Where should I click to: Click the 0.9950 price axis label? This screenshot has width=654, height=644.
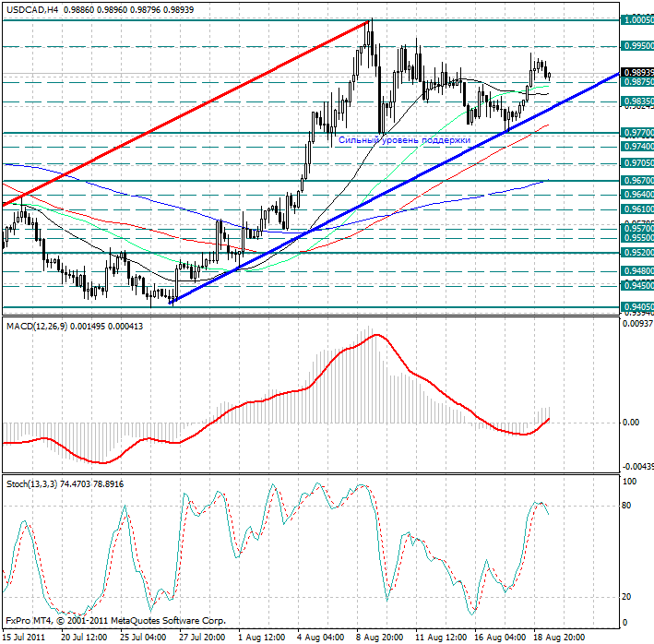[636, 45]
